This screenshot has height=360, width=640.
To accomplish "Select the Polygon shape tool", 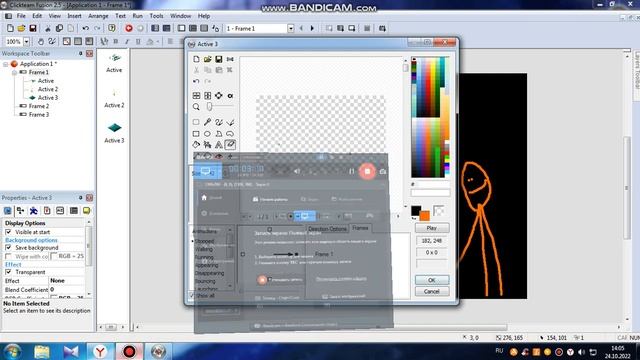I will click(219, 134).
